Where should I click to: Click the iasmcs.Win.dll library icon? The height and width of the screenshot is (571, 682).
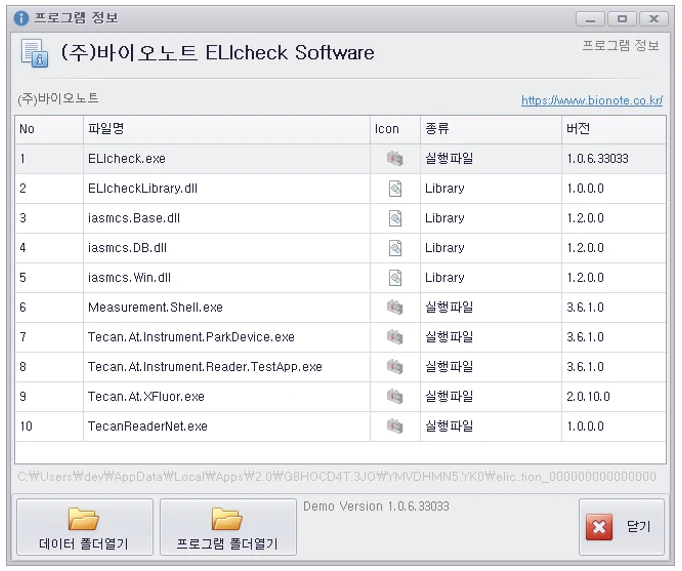click(x=395, y=278)
